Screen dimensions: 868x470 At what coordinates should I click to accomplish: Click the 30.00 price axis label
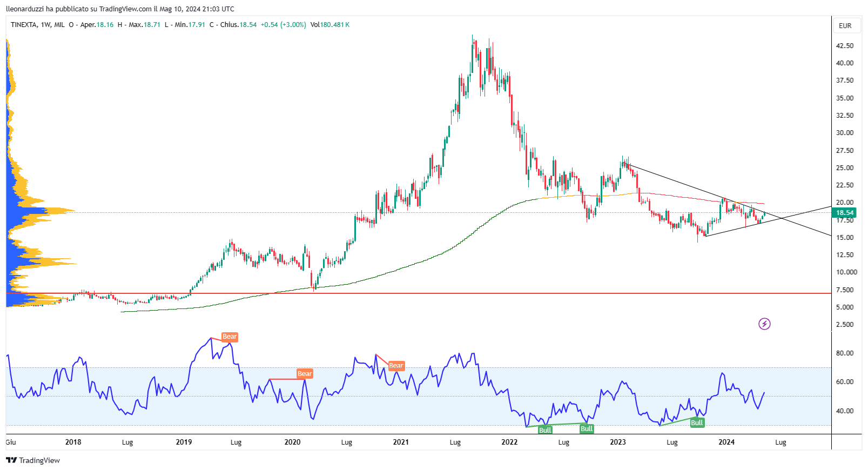pos(845,132)
